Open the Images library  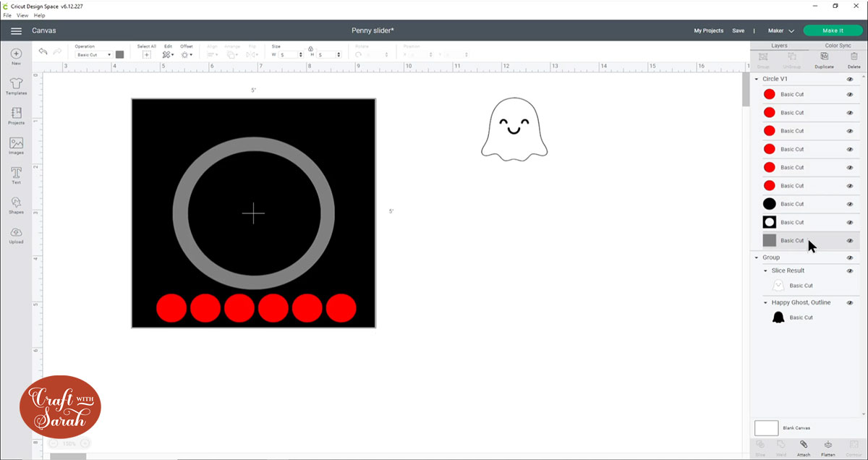point(16,145)
